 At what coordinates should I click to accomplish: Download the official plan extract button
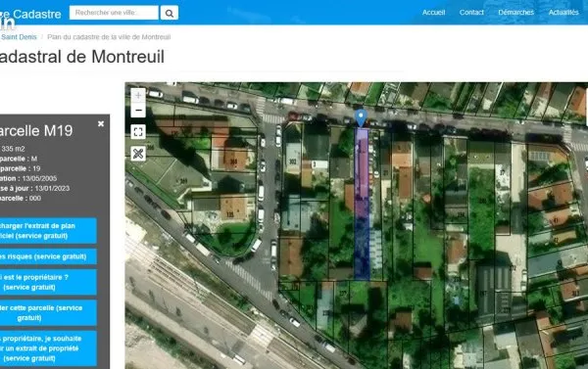tap(48, 231)
